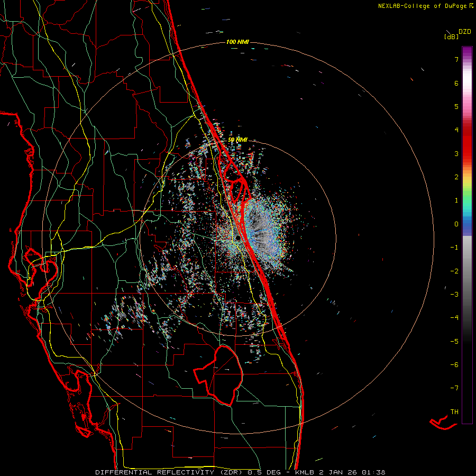This screenshot has width=476, height=476.
Task: Click the purple top segment of the color bar
Action: [467, 52]
